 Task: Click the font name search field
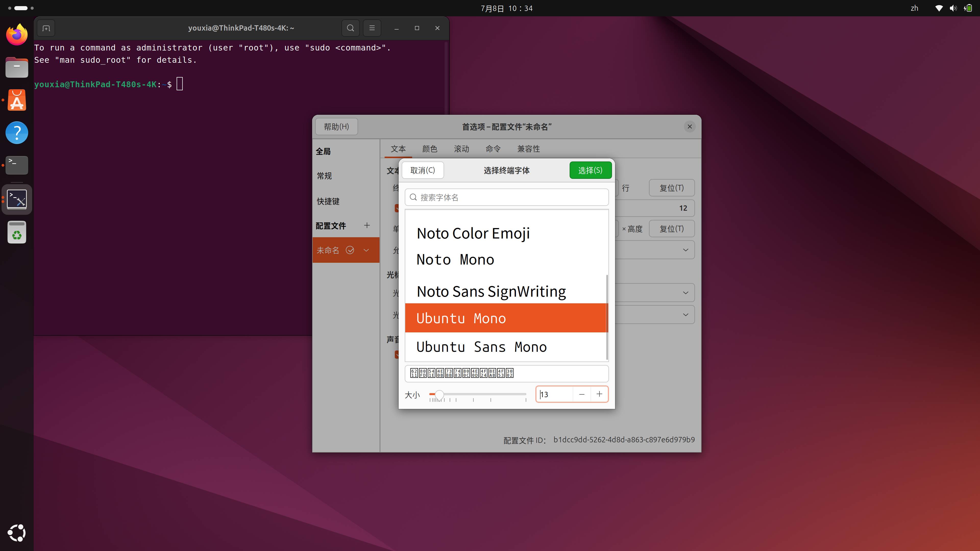[506, 197]
